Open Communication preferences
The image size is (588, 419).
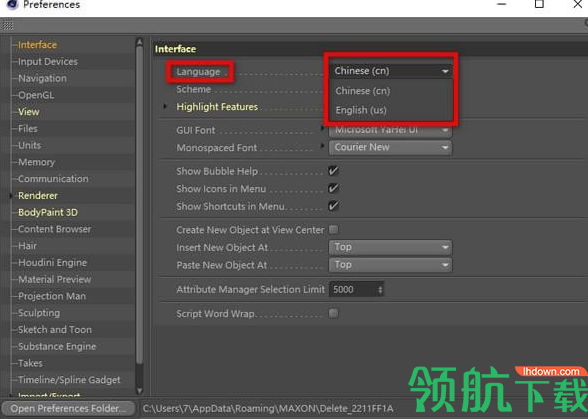53,179
